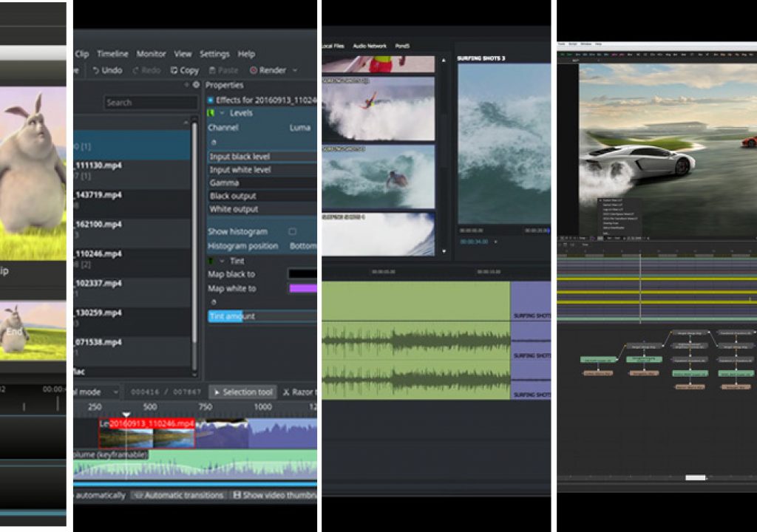Click the 00:00:34.00 timecode dropdown arrow
Viewport: 757px width, 532px height.
point(495,242)
